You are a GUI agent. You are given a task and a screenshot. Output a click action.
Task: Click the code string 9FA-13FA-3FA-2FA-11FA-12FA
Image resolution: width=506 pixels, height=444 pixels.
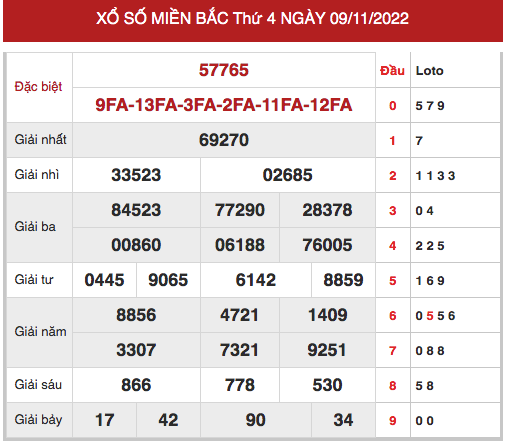tap(224, 105)
